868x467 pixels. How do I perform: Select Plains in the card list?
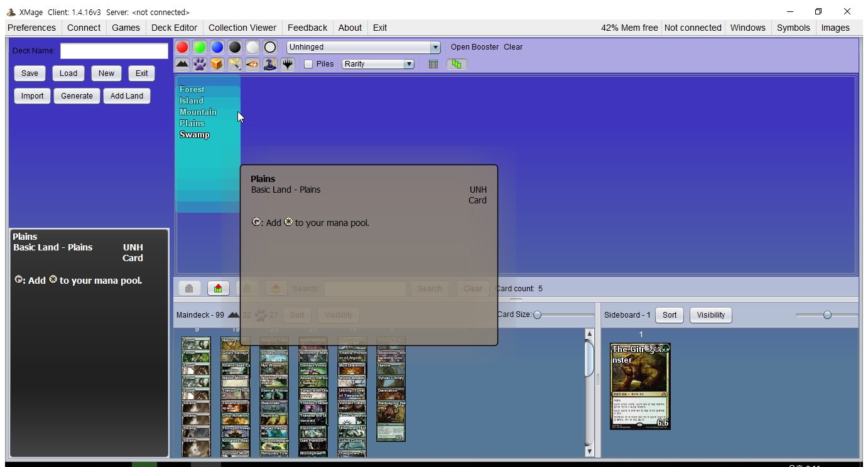click(192, 123)
